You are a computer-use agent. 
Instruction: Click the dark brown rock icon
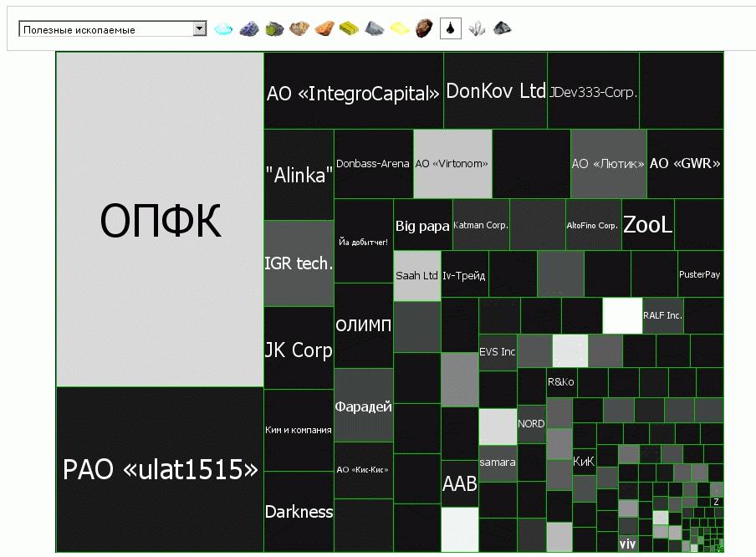[425, 29]
